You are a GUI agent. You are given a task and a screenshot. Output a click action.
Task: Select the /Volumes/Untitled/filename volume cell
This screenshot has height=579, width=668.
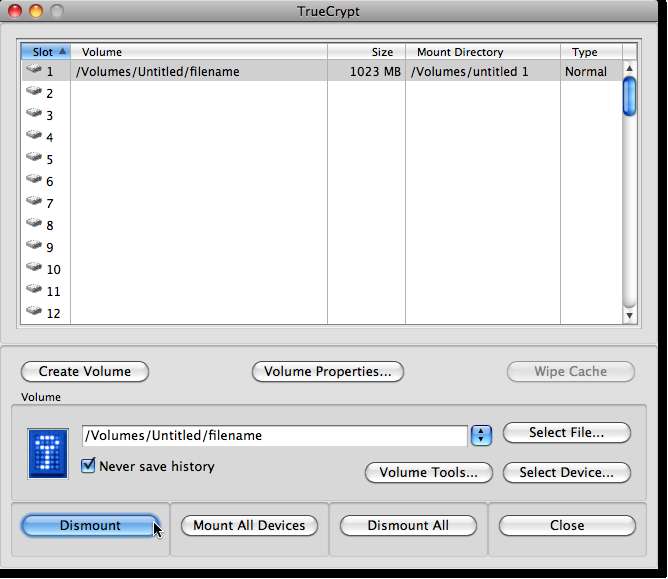[x=199, y=71]
